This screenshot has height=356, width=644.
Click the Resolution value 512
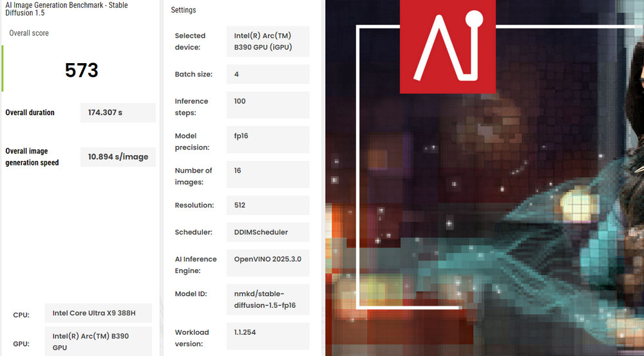[267, 205]
